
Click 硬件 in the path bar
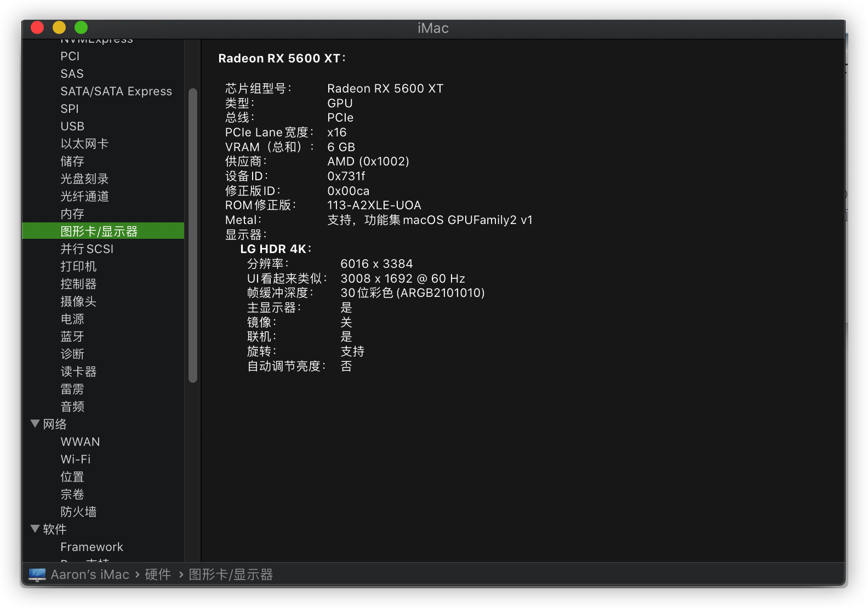[x=158, y=575]
